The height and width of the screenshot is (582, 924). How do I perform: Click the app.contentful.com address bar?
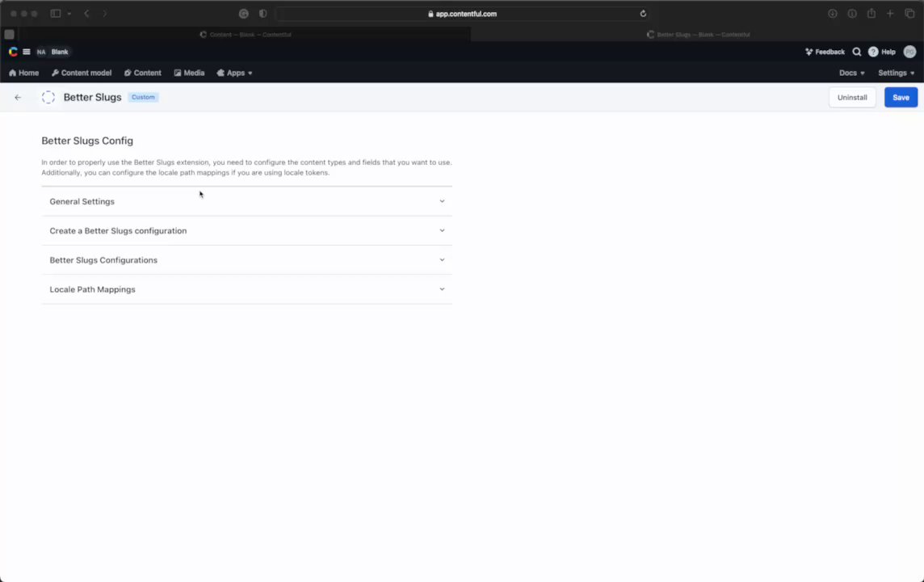(x=462, y=14)
